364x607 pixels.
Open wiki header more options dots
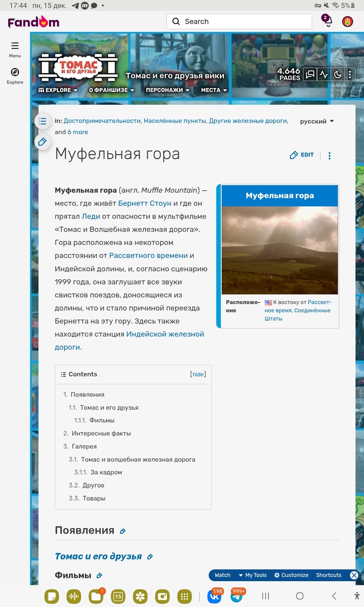(349, 75)
